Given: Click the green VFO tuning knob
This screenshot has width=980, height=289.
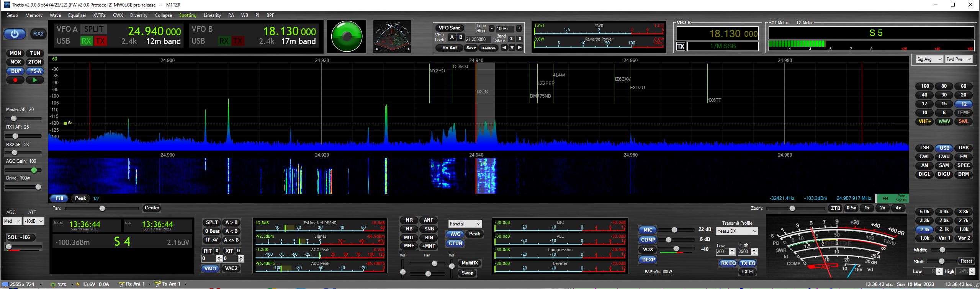Looking at the screenshot, I should 347,36.
